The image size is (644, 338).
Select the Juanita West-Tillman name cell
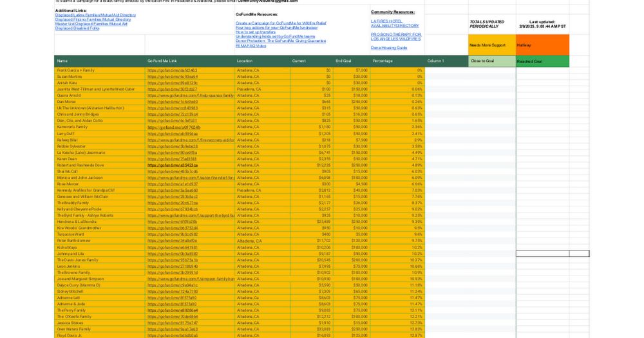(99, 89)
